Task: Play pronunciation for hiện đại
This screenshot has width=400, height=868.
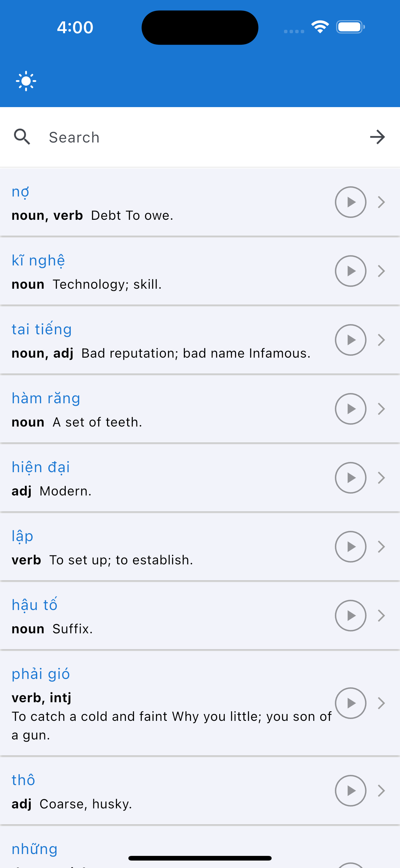Action: [x=350, y=478]
